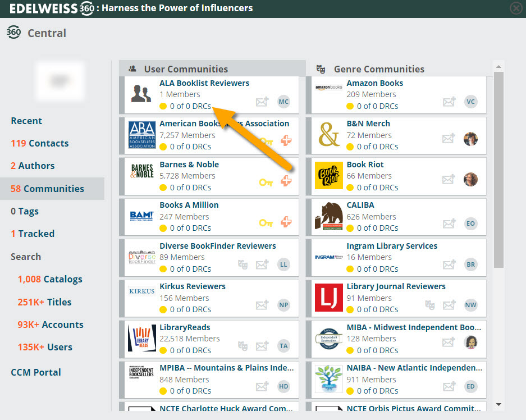Click the envelope icon on Library Journal Reviewers
Screen dimensions: 526x420
(x=449, y=305)
